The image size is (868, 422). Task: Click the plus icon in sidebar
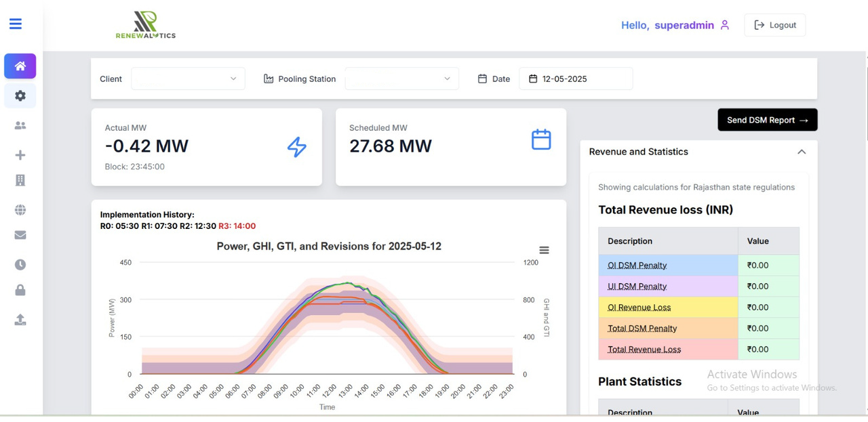(20, 155)
